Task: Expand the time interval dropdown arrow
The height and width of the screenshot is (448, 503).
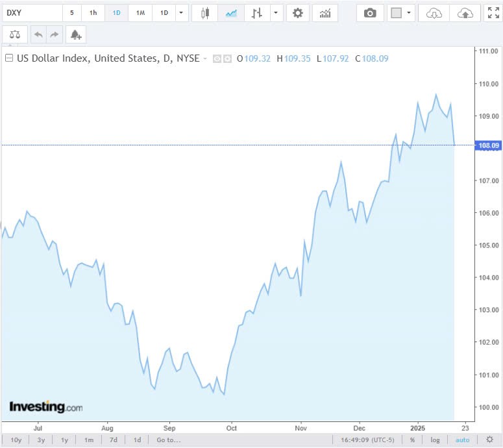Action: (x=182, y=13)
